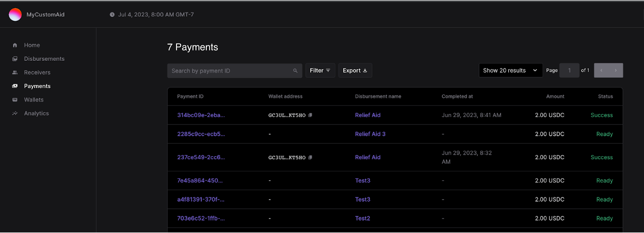Open the Payments menu item
The height and width of the screenshot is (233, 644).
(37, 86)
